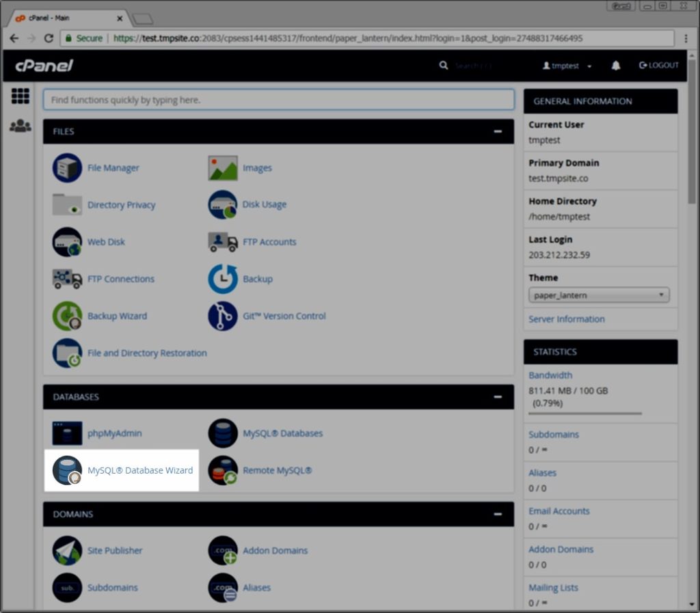
Task: Open the Remote MySQL icon
Action: coord(222,470)
